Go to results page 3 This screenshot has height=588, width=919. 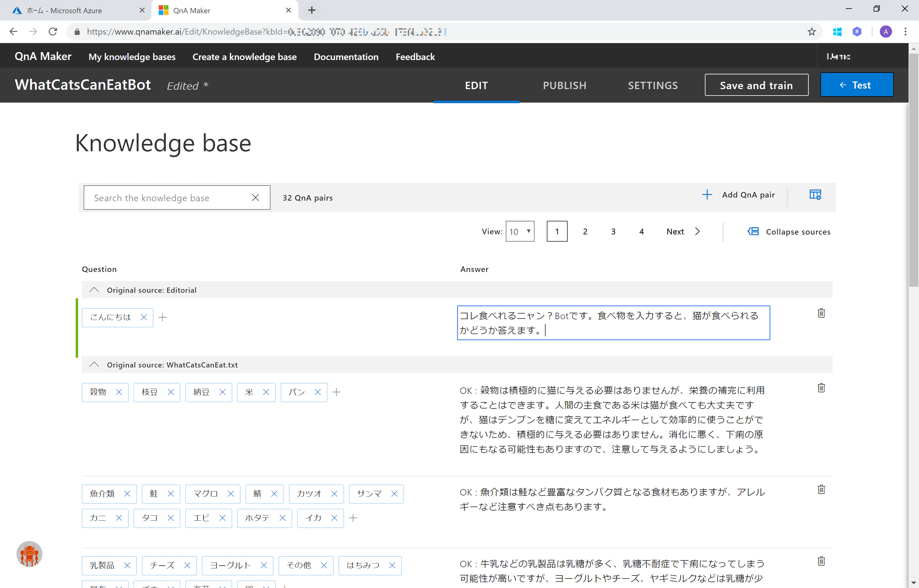[x=613, y=232]
